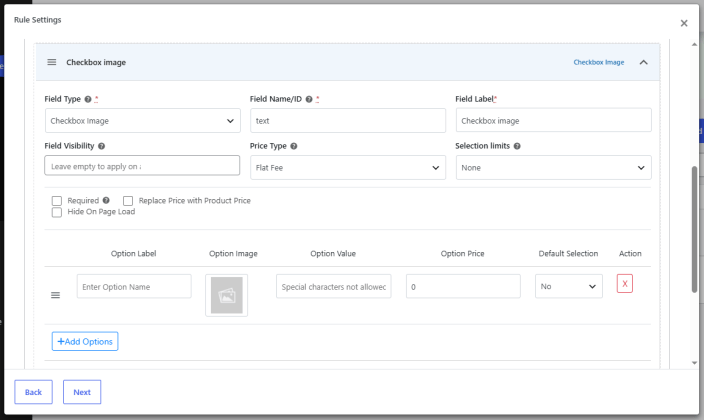This screenshot has width=704, height=420.
Task: Open the Price Type help icon
Action: pos(294,146)
